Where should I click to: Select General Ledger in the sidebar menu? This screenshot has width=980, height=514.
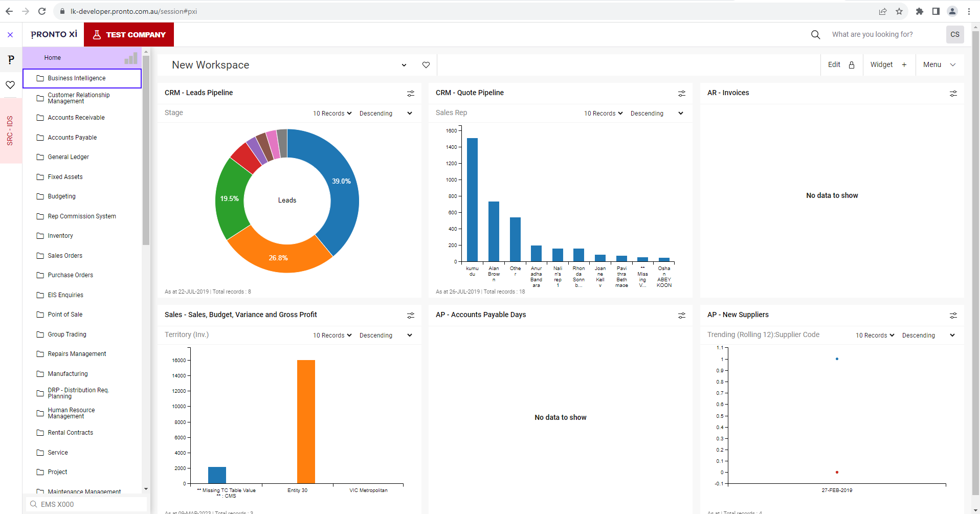tap(68, 157)
